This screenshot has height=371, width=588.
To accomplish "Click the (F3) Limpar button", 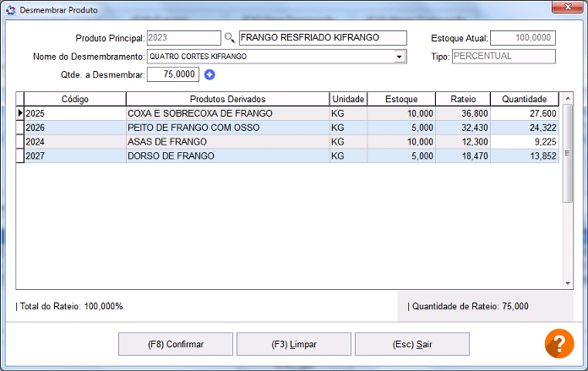I will tap(294, 344).
